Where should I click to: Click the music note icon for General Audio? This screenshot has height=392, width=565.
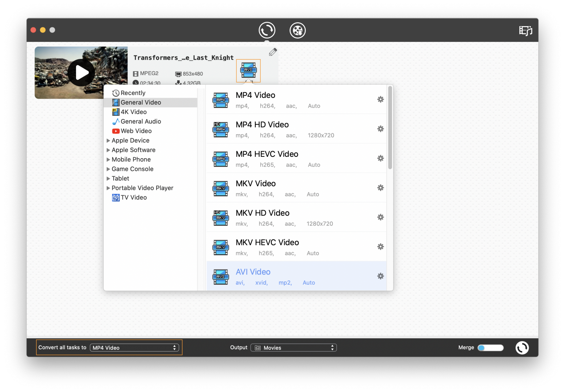click(x=116, y=121)
